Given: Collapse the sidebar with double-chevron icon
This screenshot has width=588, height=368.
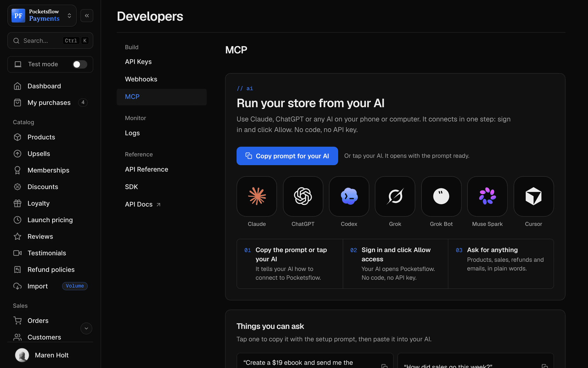Looking at the screenshot, I should (x=87, y=16).
